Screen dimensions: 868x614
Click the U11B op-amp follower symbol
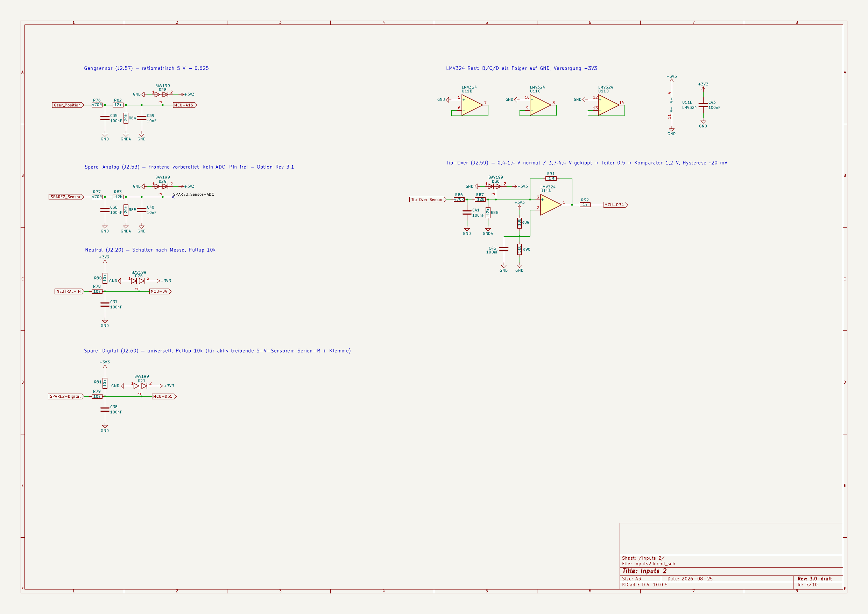coord(472,105)
